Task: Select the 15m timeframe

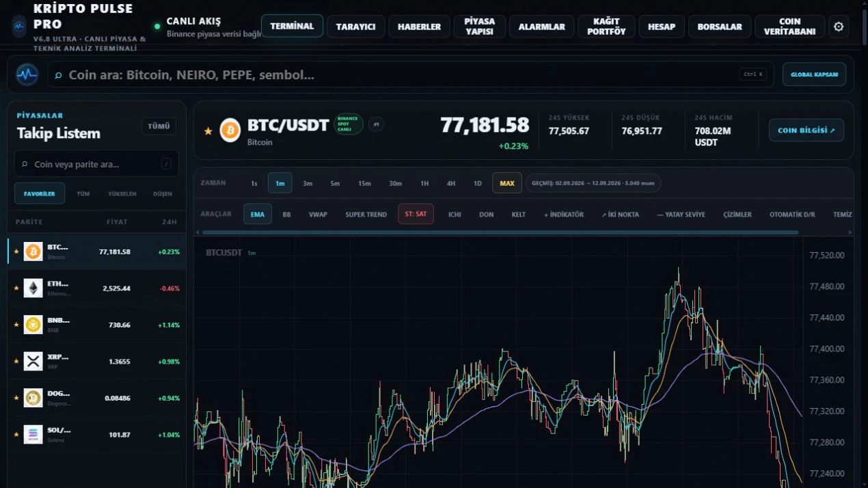Action: (364, 183)
